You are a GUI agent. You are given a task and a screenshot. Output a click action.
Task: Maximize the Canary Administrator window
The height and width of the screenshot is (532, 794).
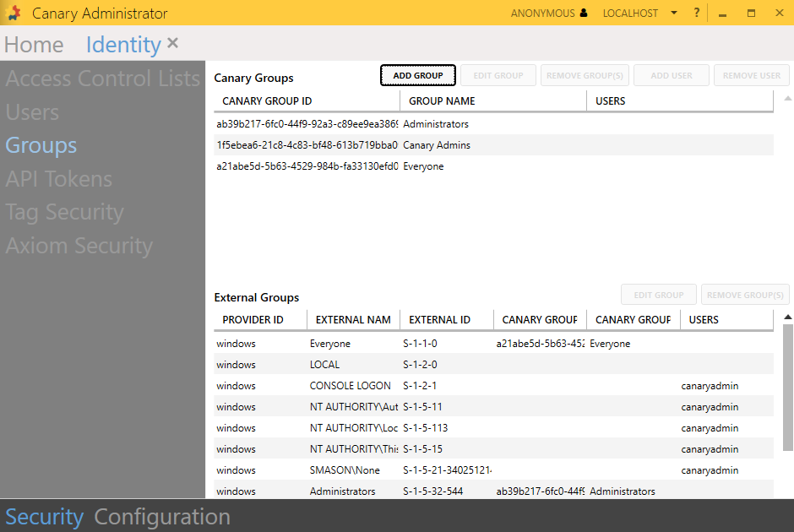pyautogui.click(x=751, y=14)
